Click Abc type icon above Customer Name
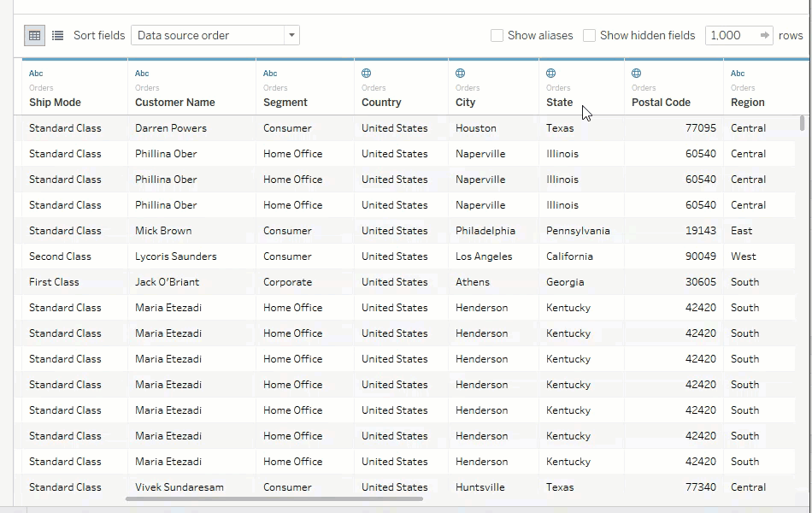 pyautogui.click(x=142, y=74)
